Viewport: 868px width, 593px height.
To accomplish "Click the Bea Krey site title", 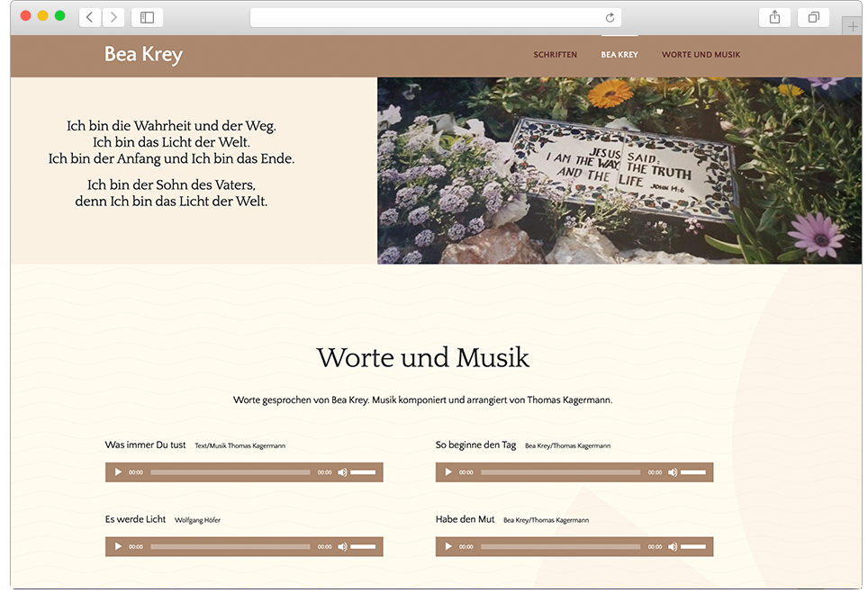I will point(143,55).
